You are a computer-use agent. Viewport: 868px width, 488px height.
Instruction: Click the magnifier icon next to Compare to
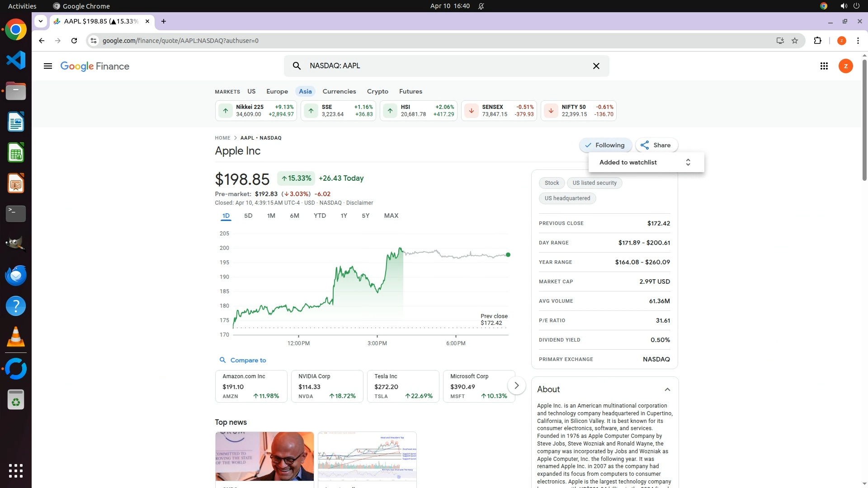coord(222,360)
